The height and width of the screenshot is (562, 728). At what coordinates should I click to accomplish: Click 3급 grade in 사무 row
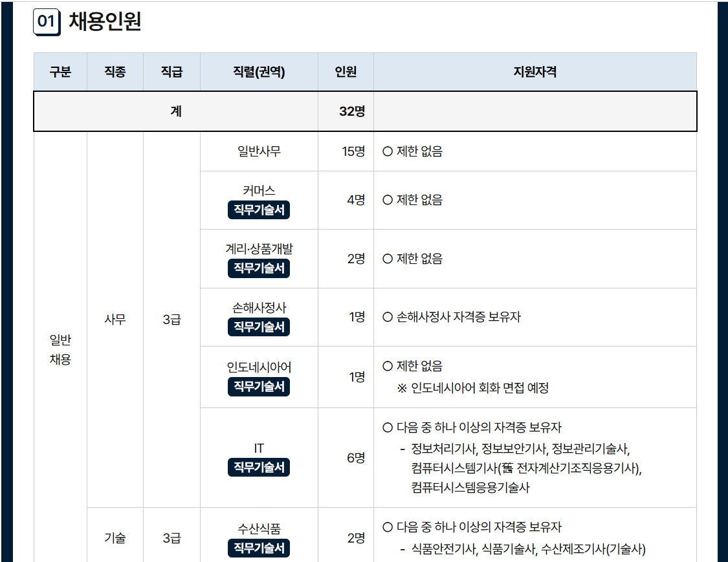171,319
